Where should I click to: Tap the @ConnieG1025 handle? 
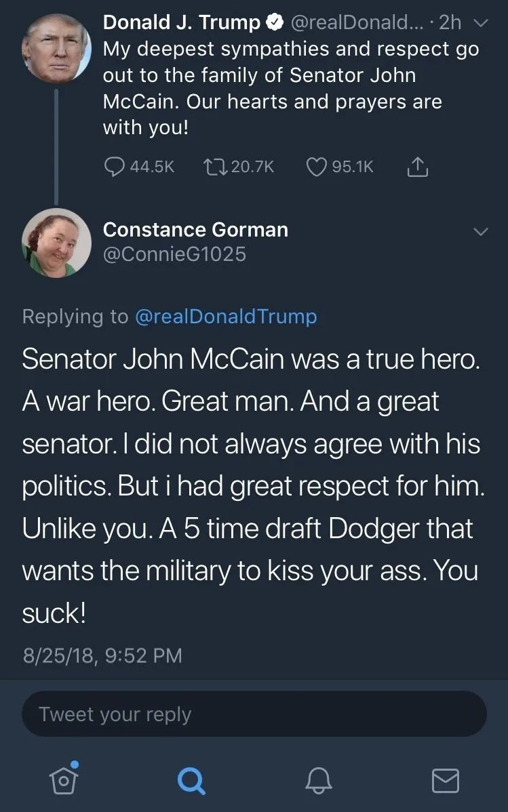(x=174, y=254)
